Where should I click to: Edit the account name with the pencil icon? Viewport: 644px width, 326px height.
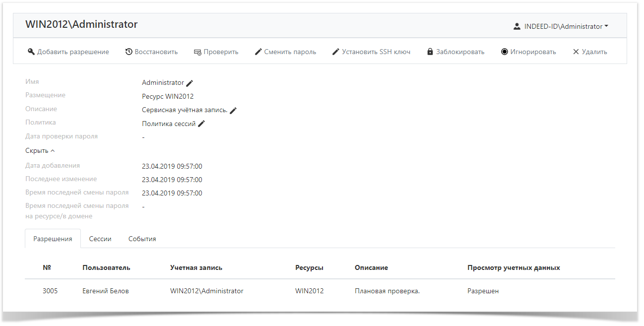(189, 83)
